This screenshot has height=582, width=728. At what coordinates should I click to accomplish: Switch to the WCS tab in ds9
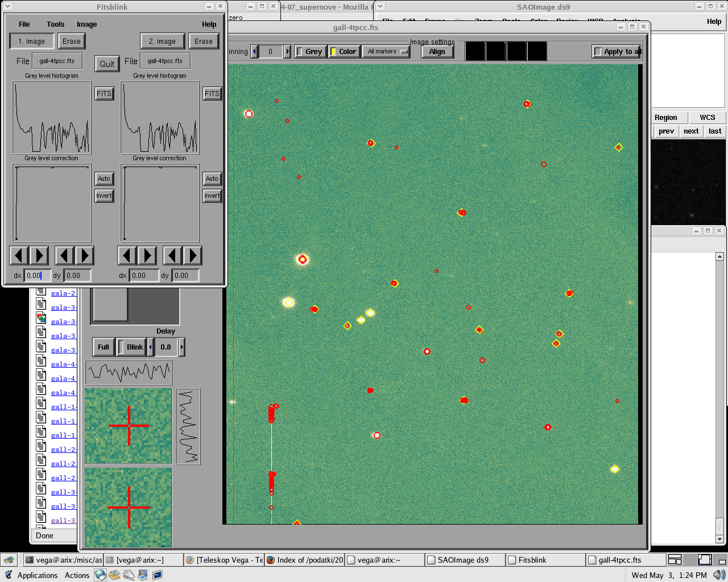708,118
